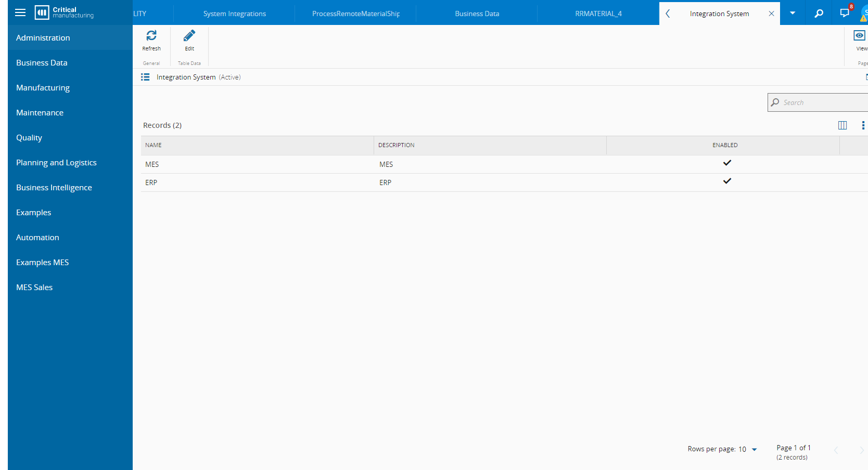Switch to the Business Data tab
Screen dimensions: 868x470
point(477,14)
